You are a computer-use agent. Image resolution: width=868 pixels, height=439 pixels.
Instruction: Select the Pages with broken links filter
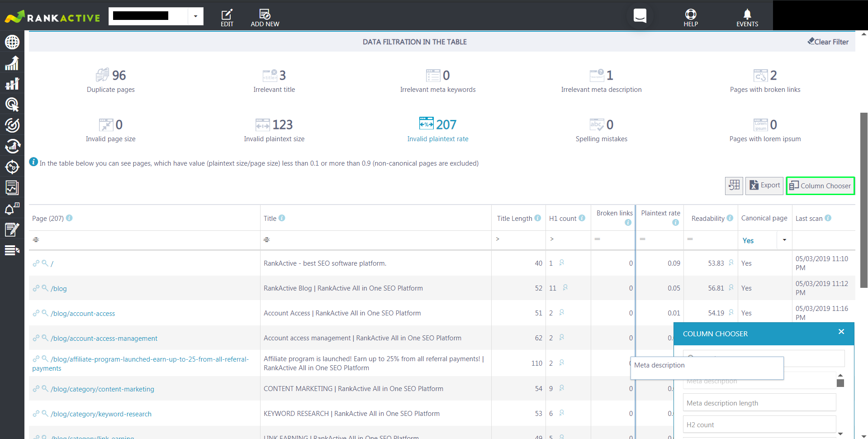pyautogui.click(x=765, y=81)
